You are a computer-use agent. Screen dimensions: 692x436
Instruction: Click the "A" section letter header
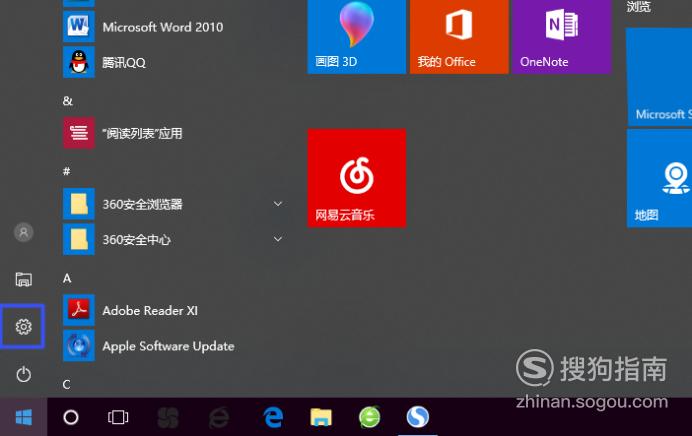(x=67, y=278)
